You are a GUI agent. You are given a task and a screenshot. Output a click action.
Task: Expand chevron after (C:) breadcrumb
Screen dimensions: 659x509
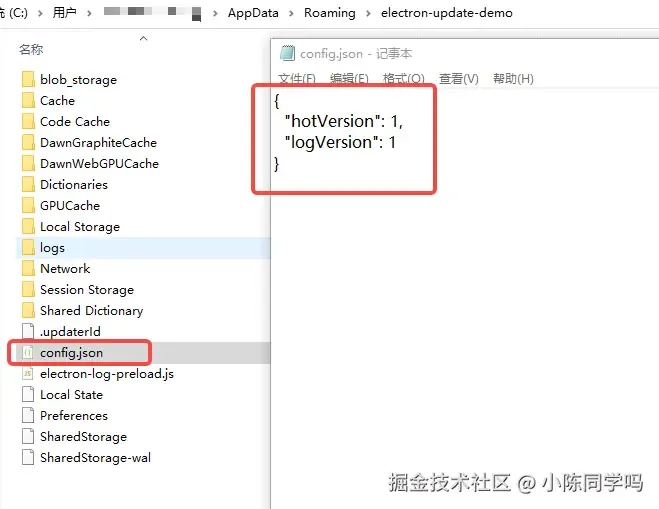click(x=40, y=13)
